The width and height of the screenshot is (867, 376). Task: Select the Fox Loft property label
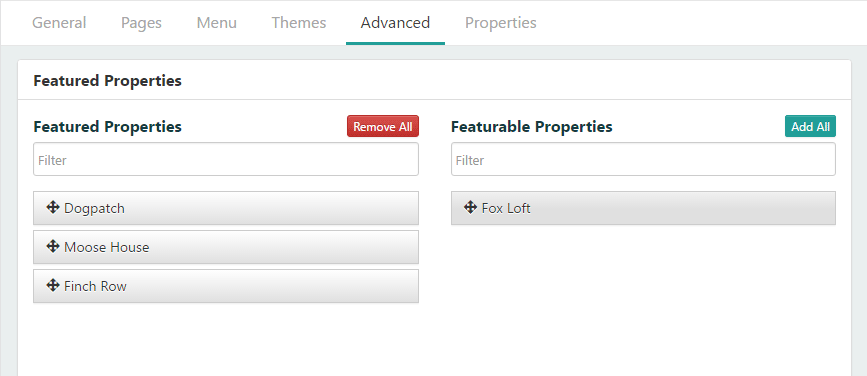pyautogui.click(x=506, y=208)
